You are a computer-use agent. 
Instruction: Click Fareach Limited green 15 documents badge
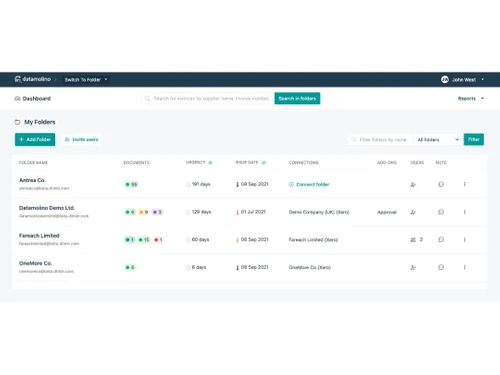coord(144,240)
